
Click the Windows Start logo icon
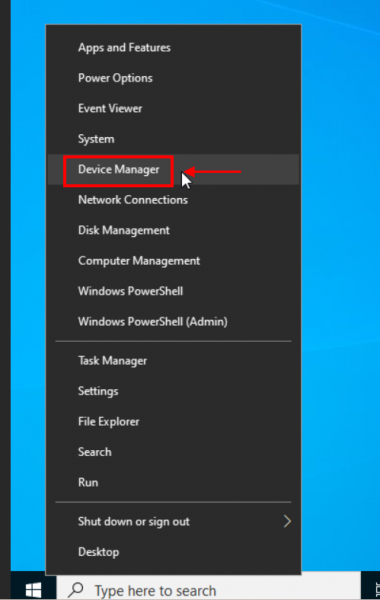coord(34,590)
